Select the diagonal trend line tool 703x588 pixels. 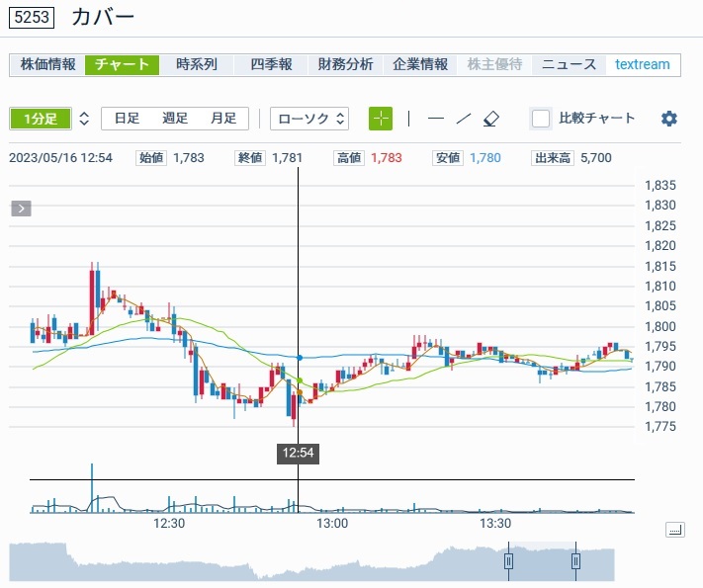(463, 119)
